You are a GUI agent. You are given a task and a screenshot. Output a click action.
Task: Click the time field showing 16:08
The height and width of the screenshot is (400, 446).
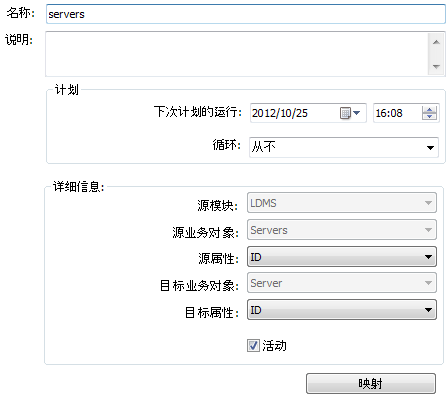pos(398,113)
